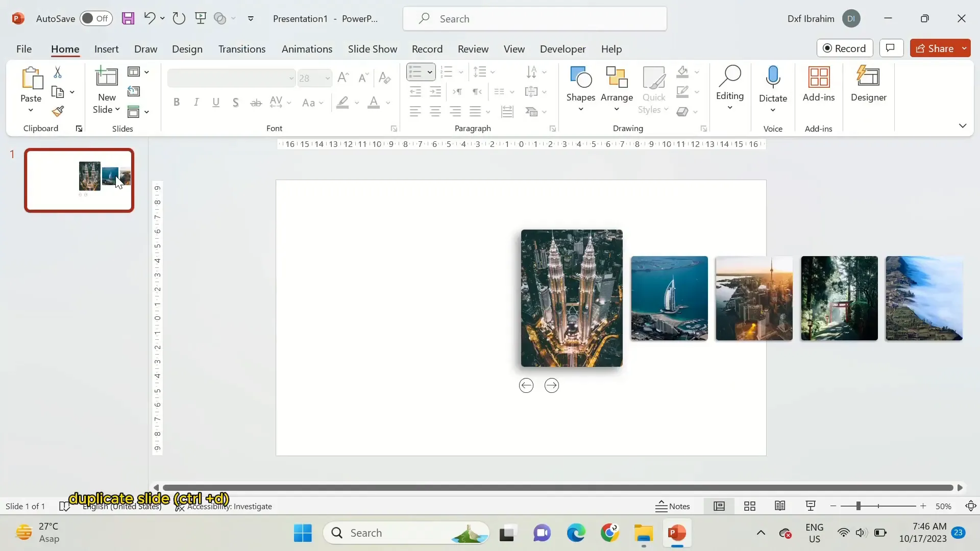Click Dxf Ibrahim account name
This screenshot has height=551, width=980.
[811, 19]
